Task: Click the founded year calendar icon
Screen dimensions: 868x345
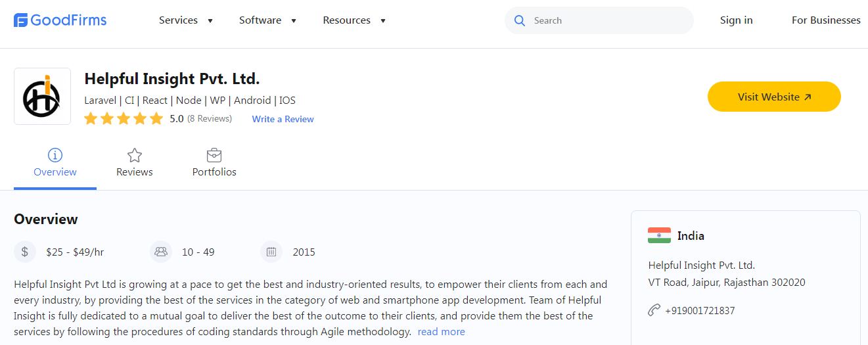Action: coord(271,252)
